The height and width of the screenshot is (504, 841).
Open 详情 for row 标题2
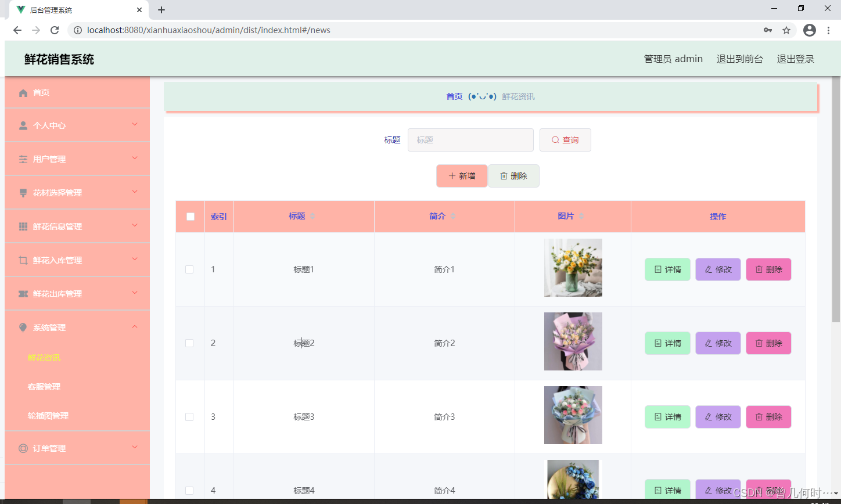point(667,343)
